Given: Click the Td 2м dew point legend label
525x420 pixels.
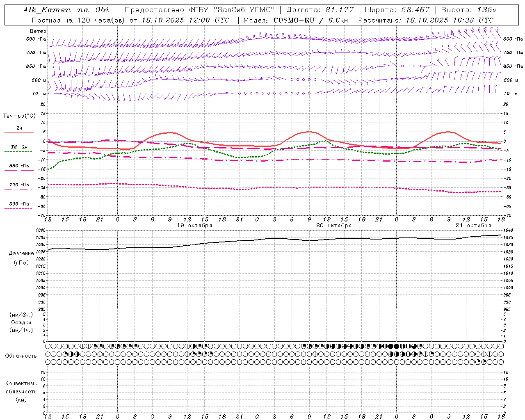Looking at the screenshot, I should click(19, 147).
